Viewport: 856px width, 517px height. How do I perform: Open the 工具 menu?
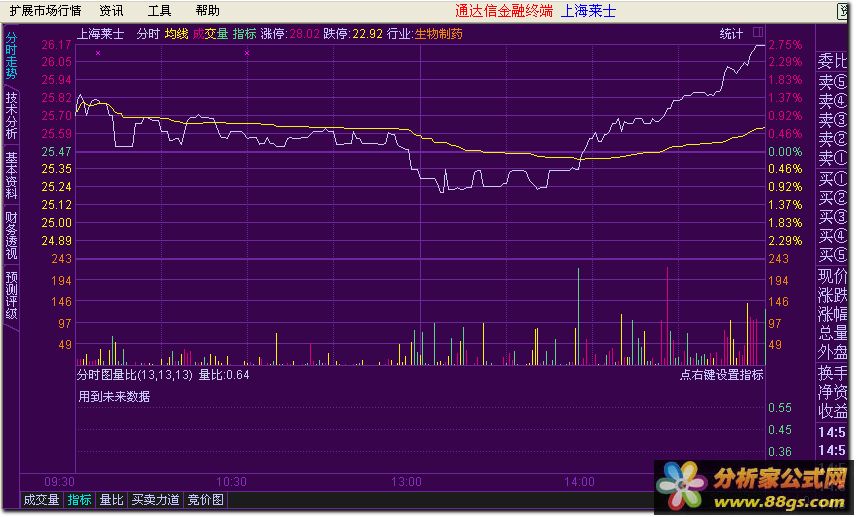click(159, 11)
